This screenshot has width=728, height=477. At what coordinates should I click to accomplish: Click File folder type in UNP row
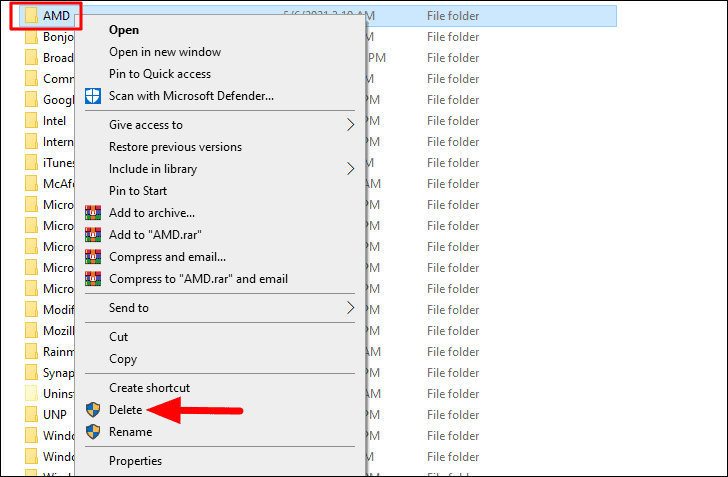coord(453,415)
